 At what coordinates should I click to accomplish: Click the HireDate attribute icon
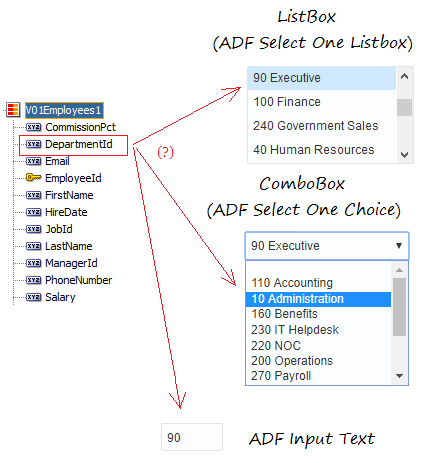(x=33, y=212)
